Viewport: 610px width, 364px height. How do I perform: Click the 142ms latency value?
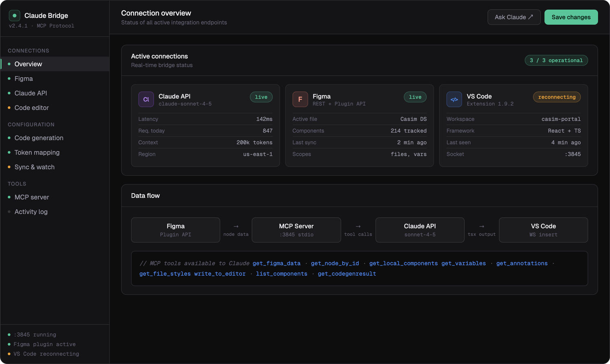click(264, 119)
